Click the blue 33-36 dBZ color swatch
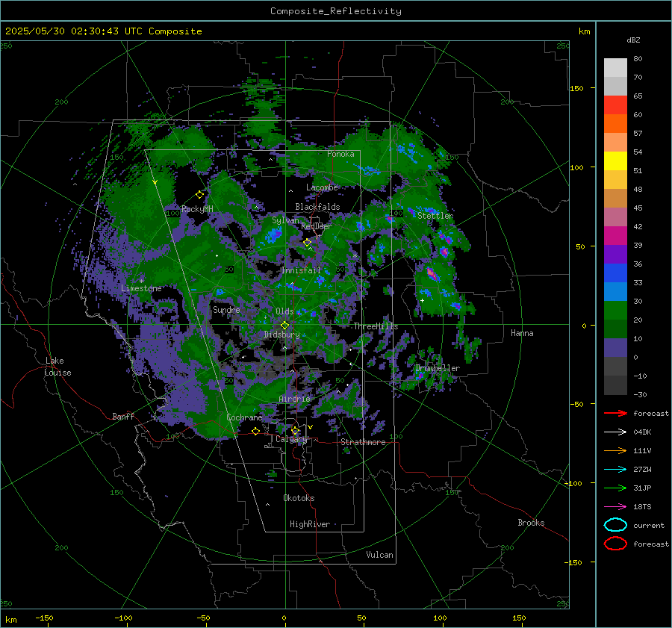The width and height of the screenshot is (672, 628). (615, 273)
